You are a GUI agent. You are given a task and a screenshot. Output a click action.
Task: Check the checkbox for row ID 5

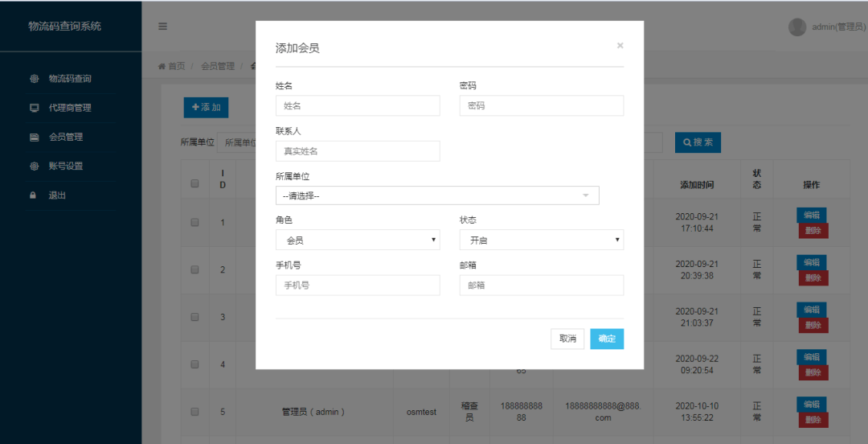click(x=194, y=411)
